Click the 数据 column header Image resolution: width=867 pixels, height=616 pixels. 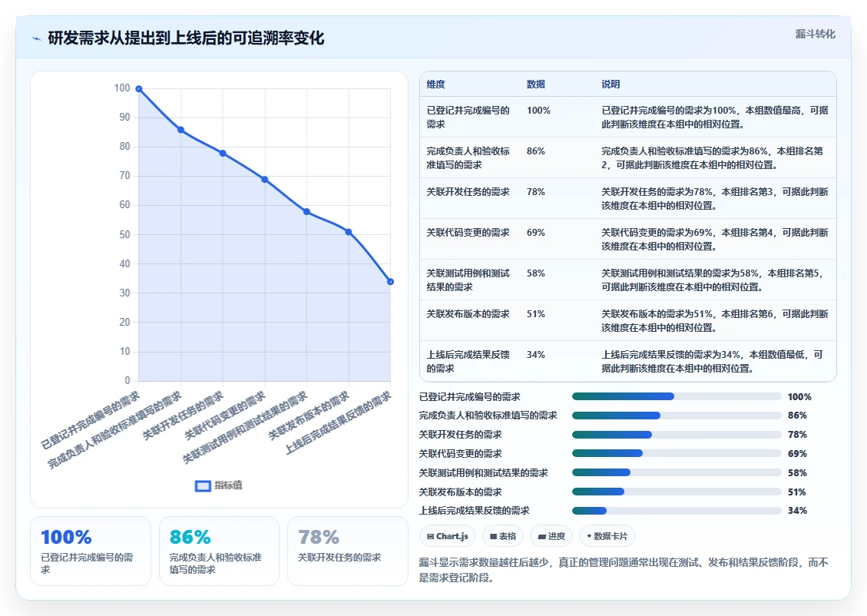click(536, 84)
